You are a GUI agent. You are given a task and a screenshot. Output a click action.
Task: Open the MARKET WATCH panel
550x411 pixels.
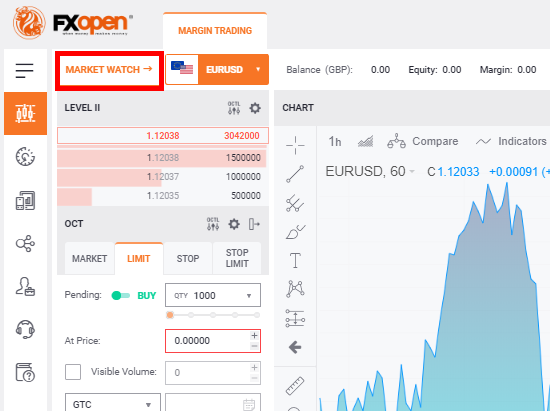pyautogui.click(x=109, y=69)
